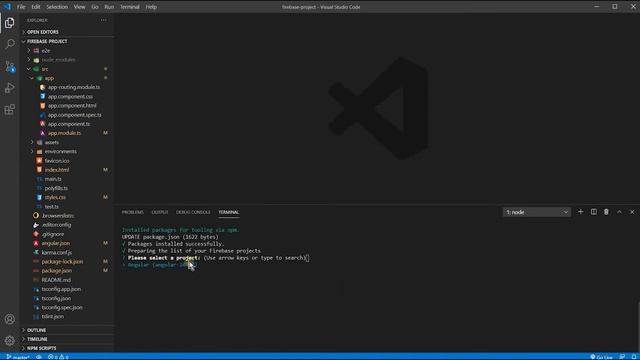Open the Manage gear icon
Image resolution: width=640 pixels, height=360 pixels.
(x=10, y=340)
